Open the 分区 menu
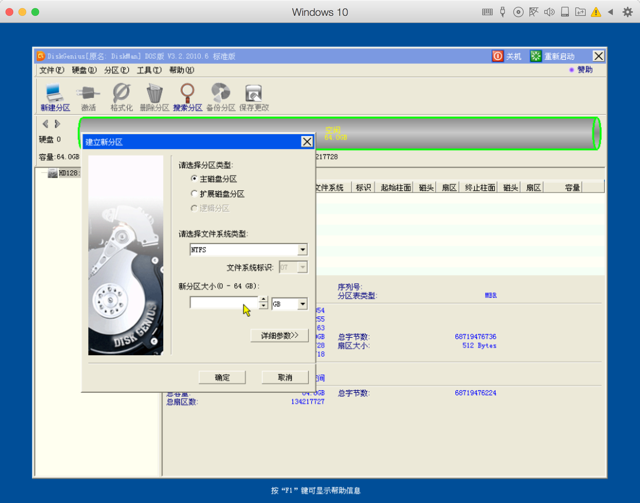The image size is (640, 503). (x=116, y=70)
